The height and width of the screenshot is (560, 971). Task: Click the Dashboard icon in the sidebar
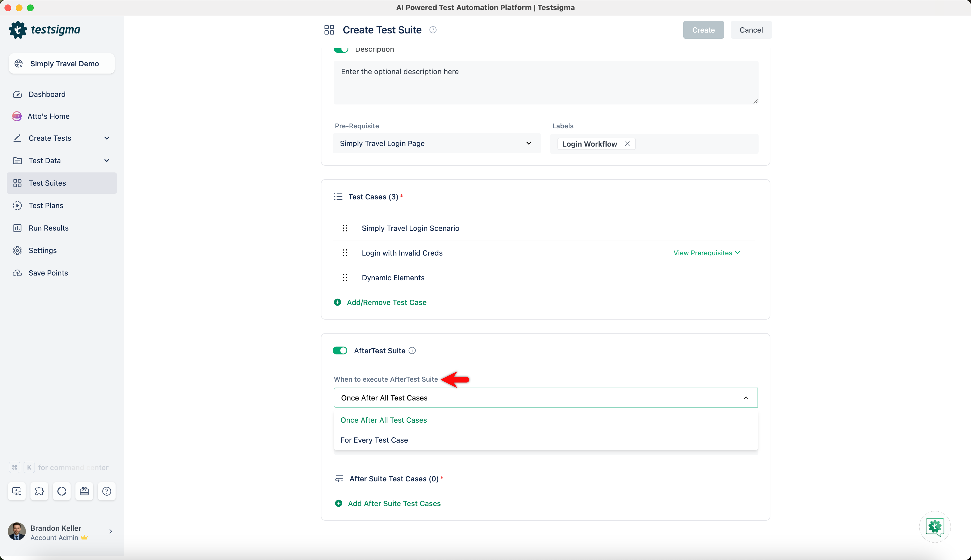[17, 94]
